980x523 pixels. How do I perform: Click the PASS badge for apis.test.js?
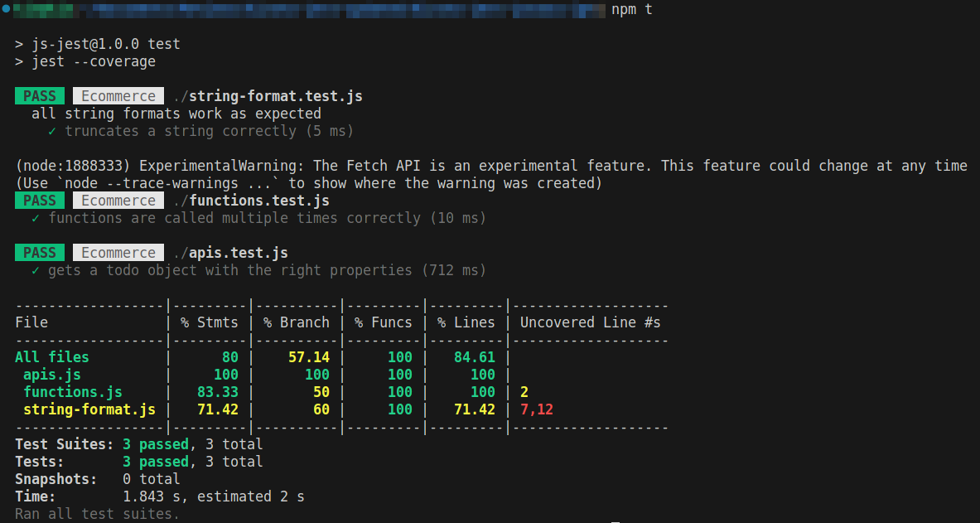click(x=39, y=252)
